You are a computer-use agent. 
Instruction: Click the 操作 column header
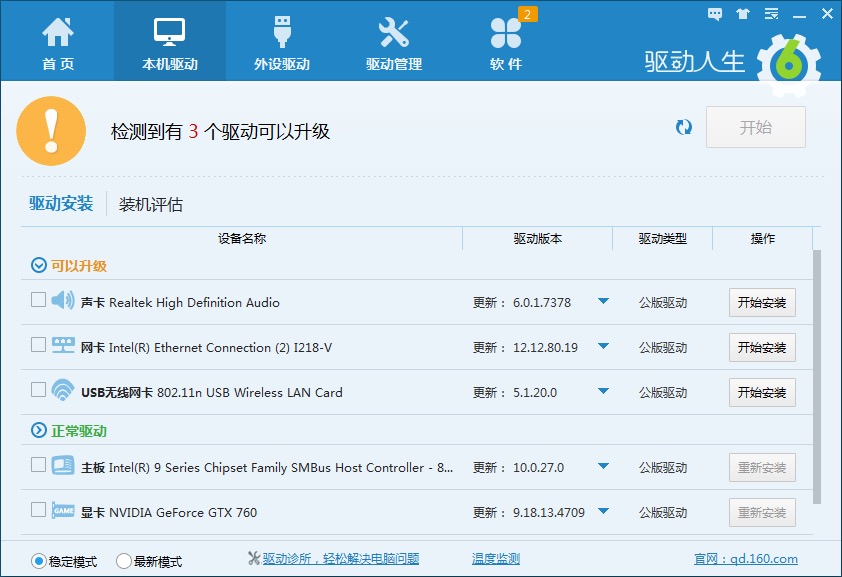point(763,238)
